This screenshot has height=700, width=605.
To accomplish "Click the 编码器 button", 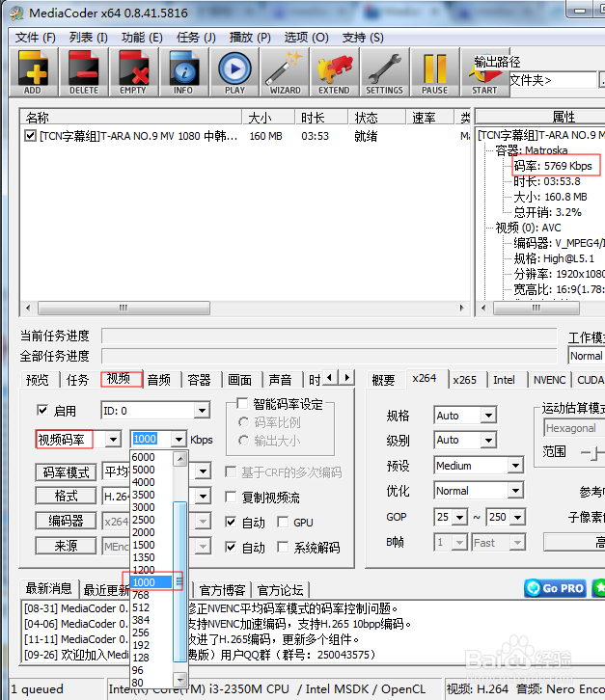I will click(67, 521).
